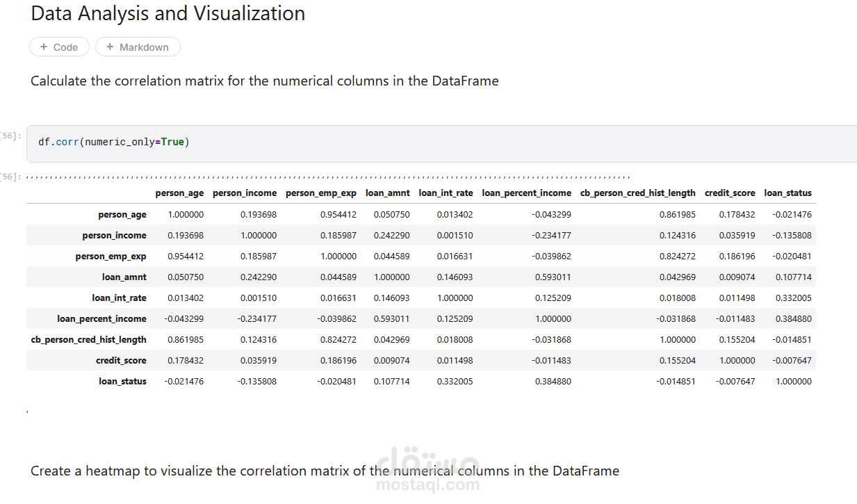This screenshot has width=857, height=504.
Task: Click the cb_person_cred_hist_length column header
Action: pos(638,193)
